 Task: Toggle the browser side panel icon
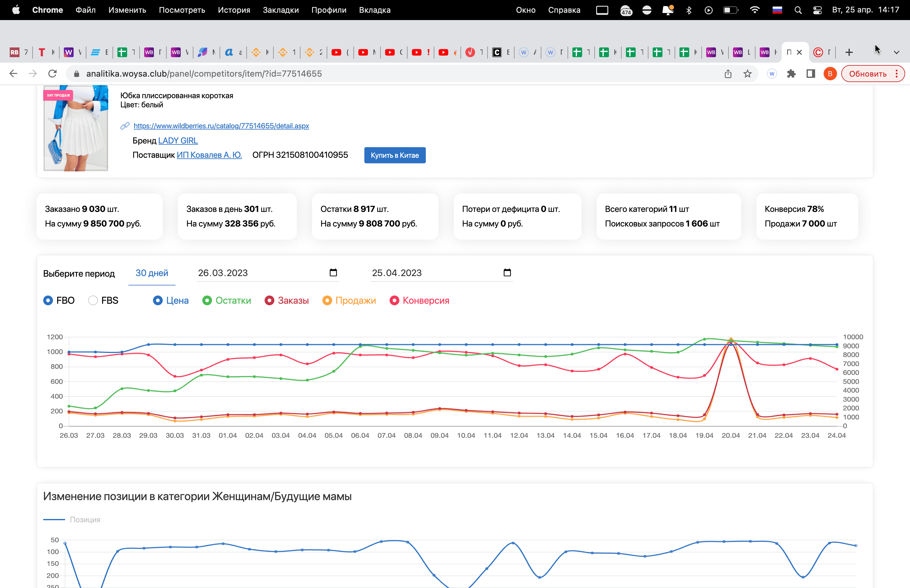pyautogui.click(x=810, y=74)
